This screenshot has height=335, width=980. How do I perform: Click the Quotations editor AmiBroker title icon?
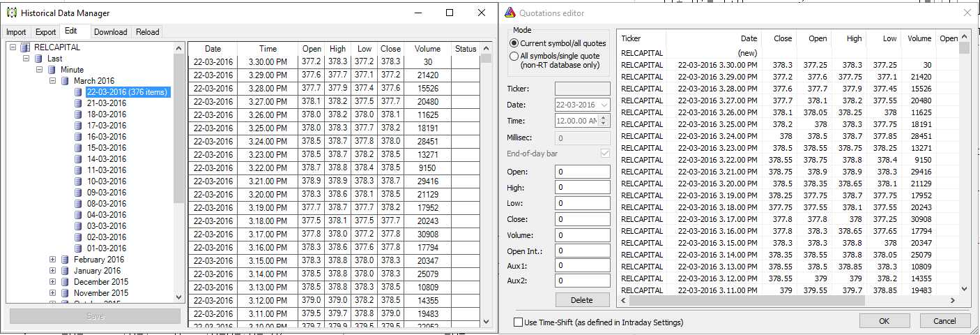pos(510,13)
